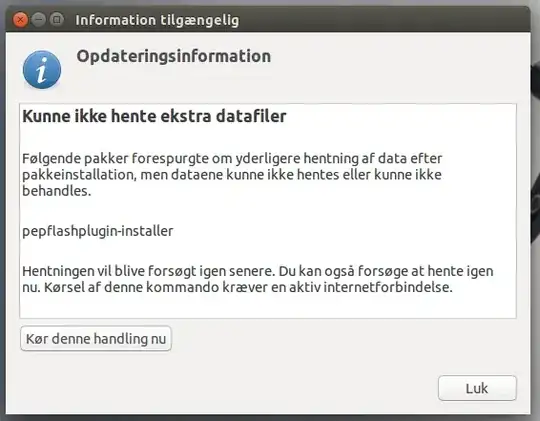Minimize the Information tilgængelig window
540x421 pixels.
[39, 20]
